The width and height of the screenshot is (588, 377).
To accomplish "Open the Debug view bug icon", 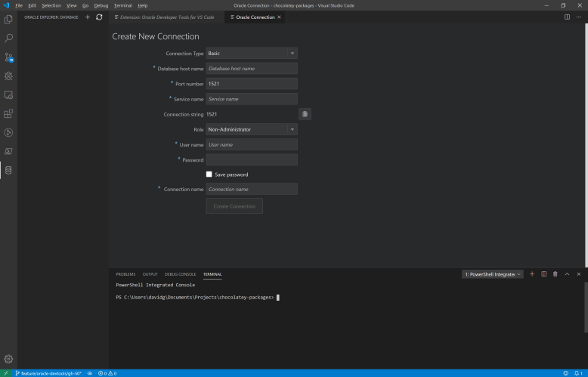I will [8, 76].
